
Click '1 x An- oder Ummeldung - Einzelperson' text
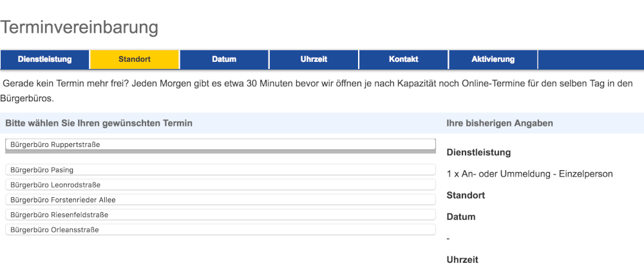coord(529,174)
